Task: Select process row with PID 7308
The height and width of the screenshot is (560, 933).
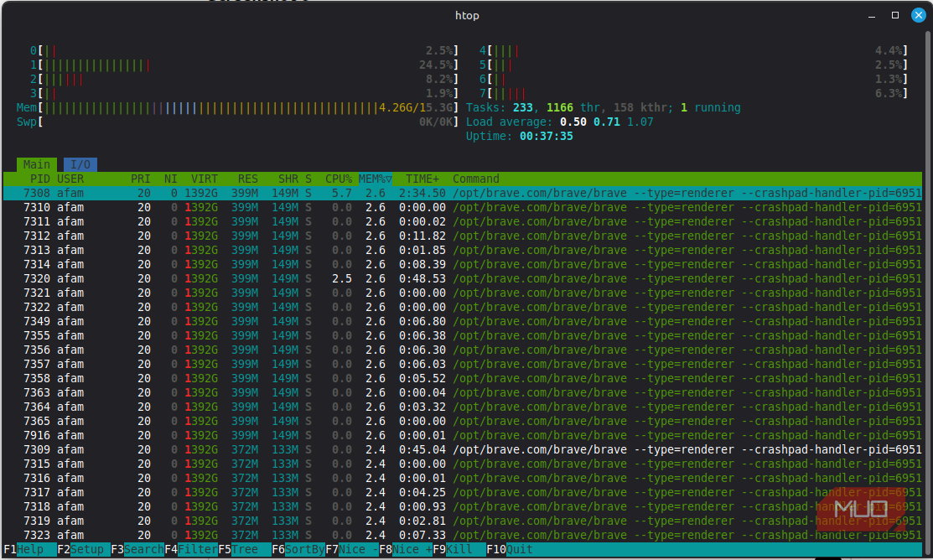Action: coord(463,193)
